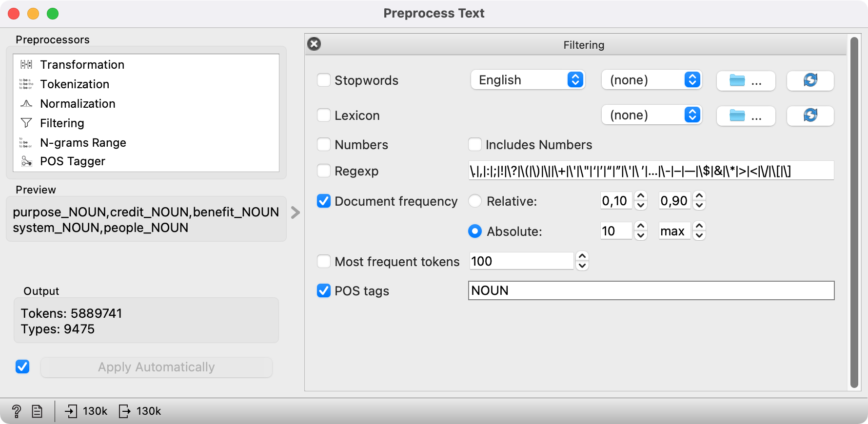The height and width of the screenshot is (424, 868).
Task: Select POS Tagger in the Preprocessors list
Action: (73, 161)
